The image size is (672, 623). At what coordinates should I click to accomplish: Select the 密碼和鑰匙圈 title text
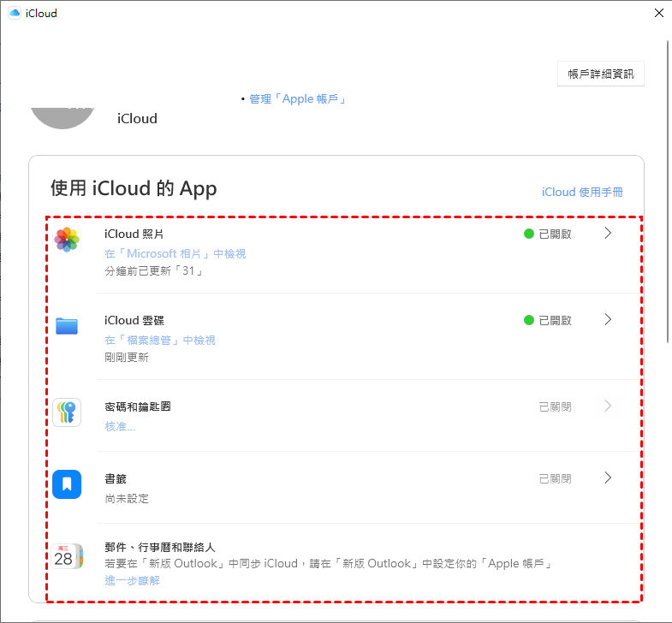[x=138, y=406]
